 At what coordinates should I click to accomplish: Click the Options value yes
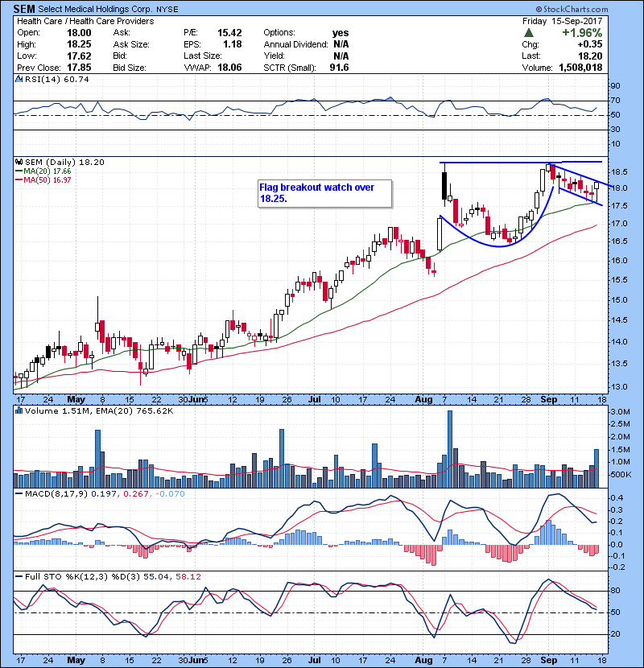341,33
